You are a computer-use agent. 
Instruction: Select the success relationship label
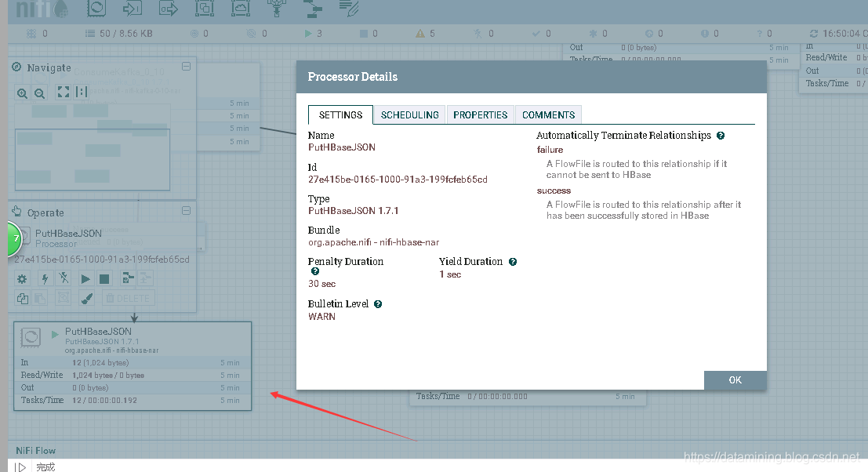(554, 191)
